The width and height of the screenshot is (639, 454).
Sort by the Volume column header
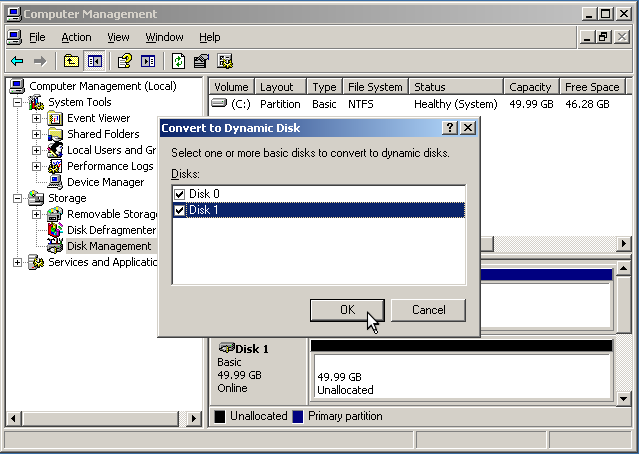click(231, 87)
